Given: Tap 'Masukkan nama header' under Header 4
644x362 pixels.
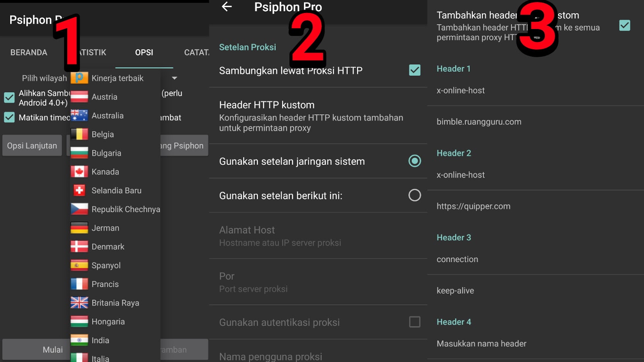Looking at the screenshot, I should [535, 343].
